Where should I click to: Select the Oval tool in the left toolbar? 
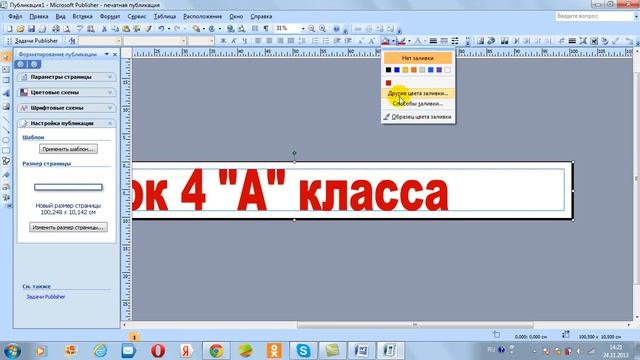[x=6, y=140]
